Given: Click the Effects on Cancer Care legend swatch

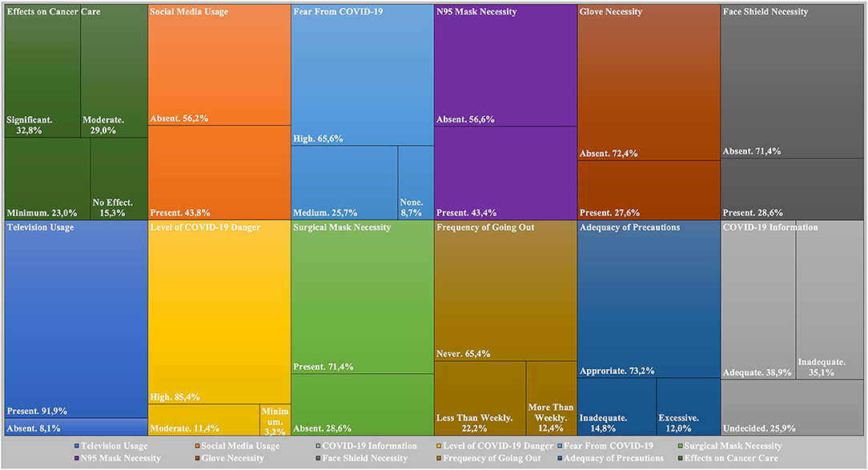Looking at the screenshot, I should 681,458.
